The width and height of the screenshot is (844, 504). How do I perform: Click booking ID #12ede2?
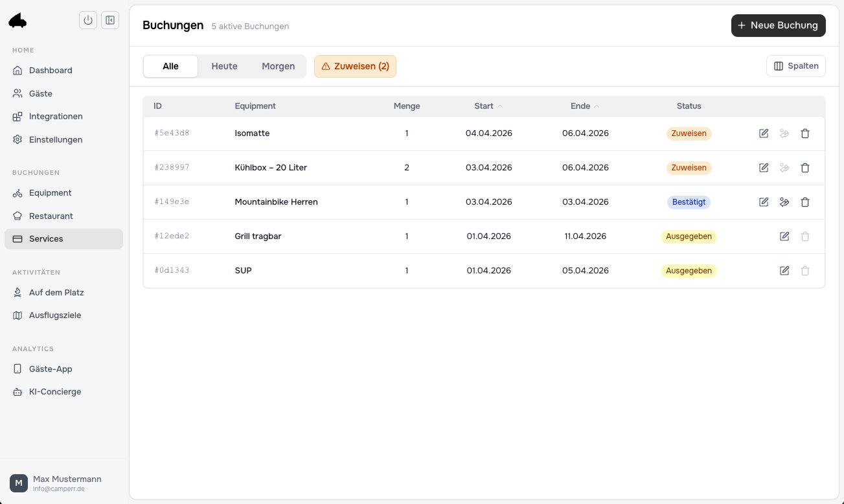(172, 236)
